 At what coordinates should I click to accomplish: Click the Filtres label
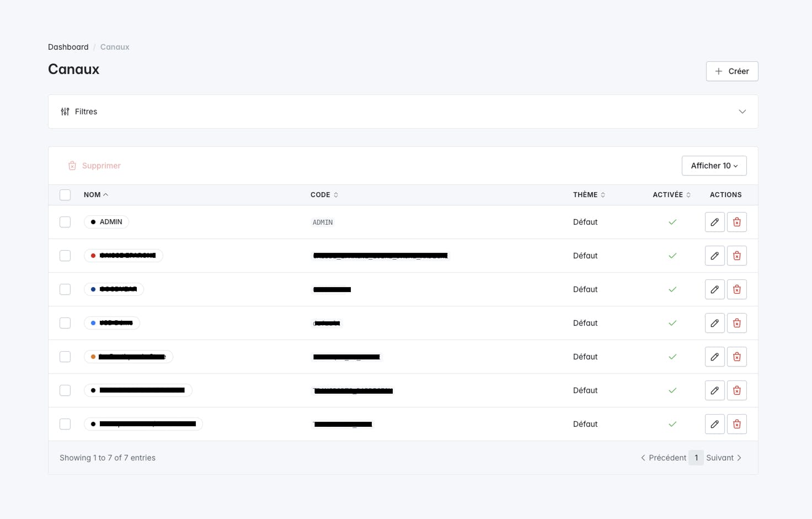[86, 112]
